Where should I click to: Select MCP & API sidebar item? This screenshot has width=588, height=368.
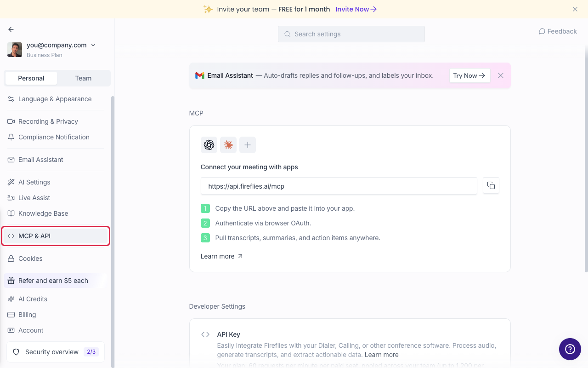point(56,236)
